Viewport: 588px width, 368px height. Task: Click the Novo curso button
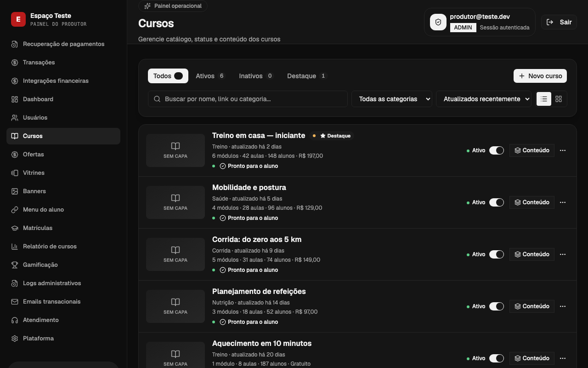point(540,76)
